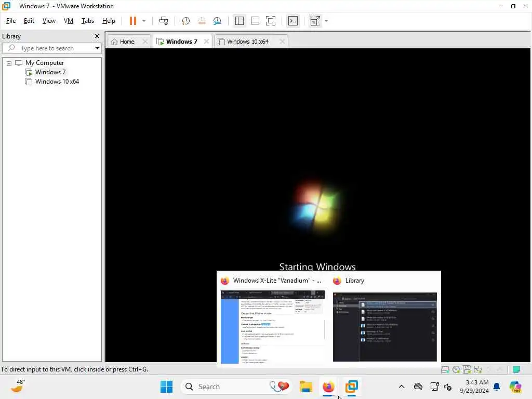
Task: Open the VM menu
Action: (69, 21)
